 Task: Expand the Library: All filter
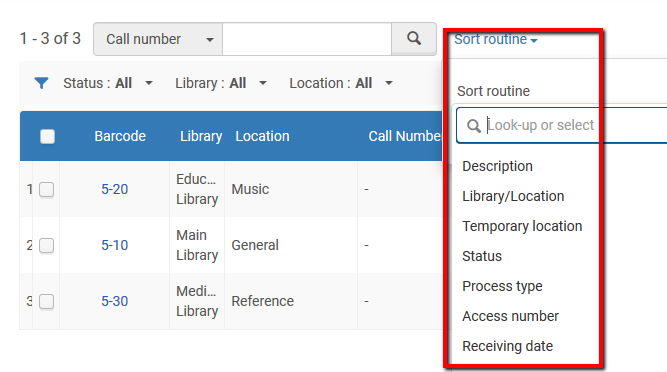(x=221, y=83)
